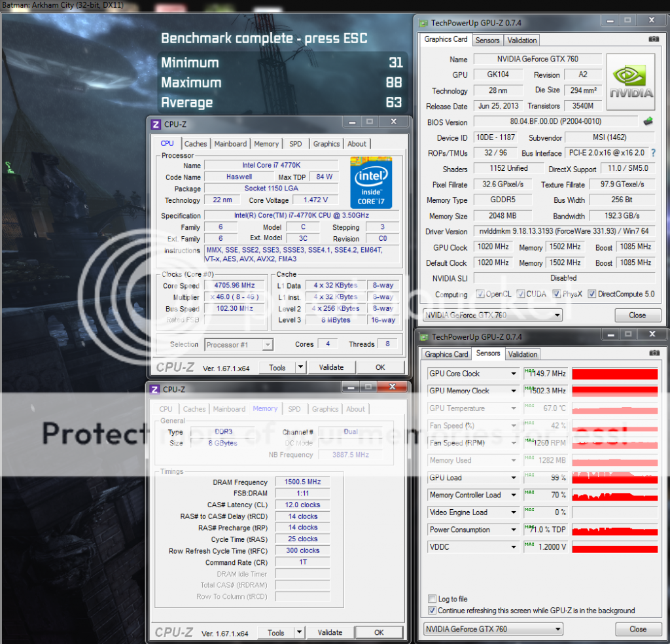Uncheck Continue refreshing while GPU-Z is in background
This screenshot has height=644, width=670.
pyautogui.click(x=432, y=611)
